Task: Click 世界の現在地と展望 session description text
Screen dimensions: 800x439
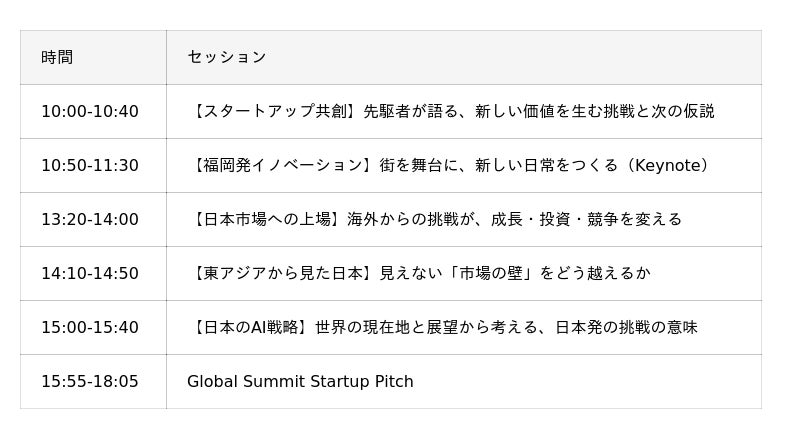Action: pyautogui.click(x=387, y=327)
